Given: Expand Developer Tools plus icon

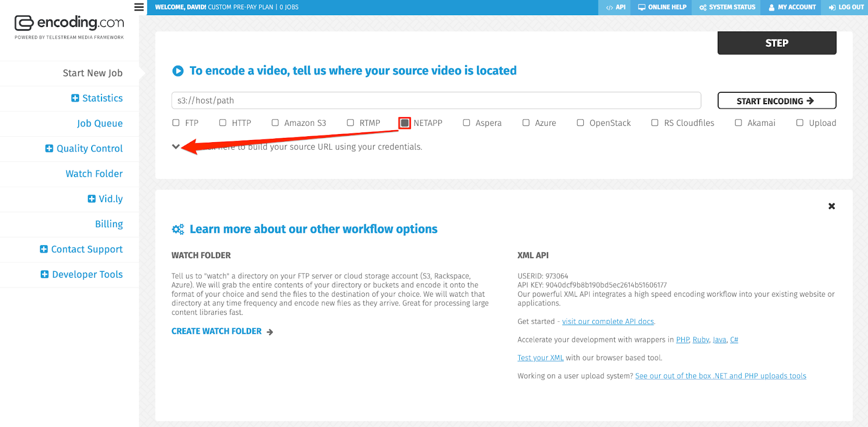Looking at the screenshot, I should 44,275.
